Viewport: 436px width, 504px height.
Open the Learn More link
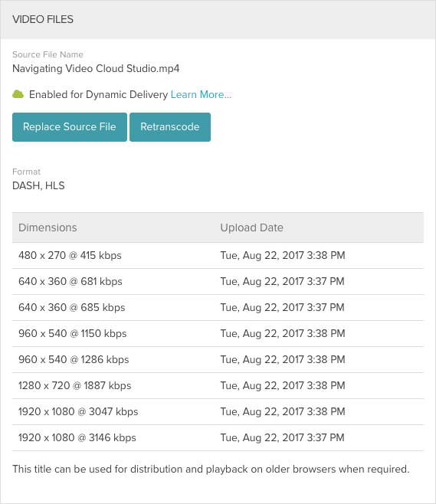coord(201,94)
